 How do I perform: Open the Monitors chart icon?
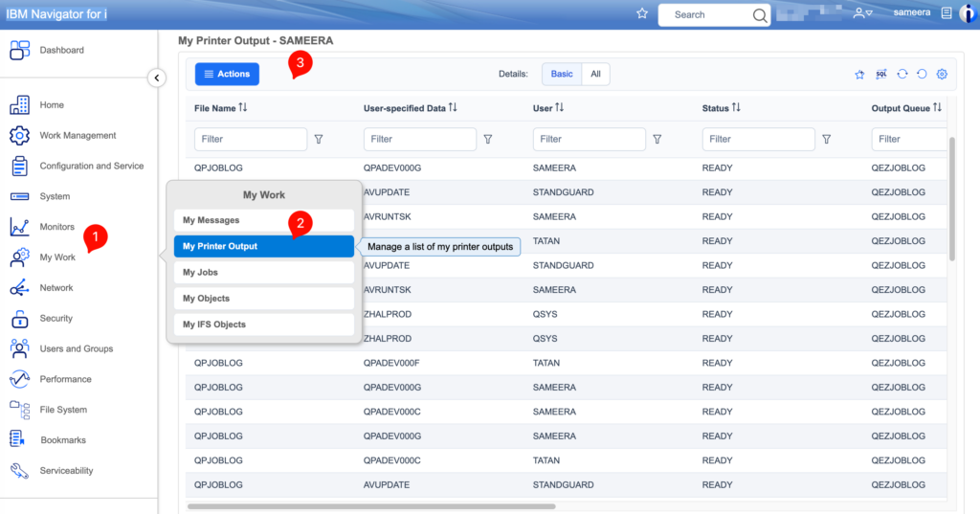[x=19, y=226]
